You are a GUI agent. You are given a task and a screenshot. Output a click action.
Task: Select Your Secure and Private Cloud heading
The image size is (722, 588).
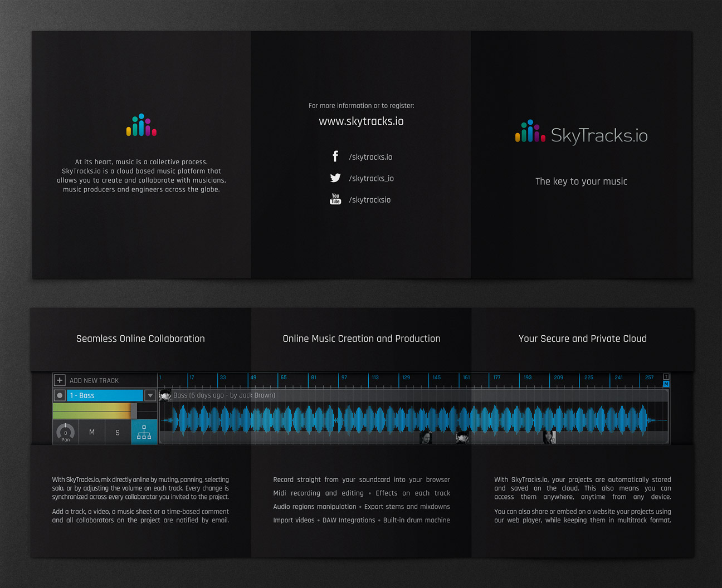[582, 339]
